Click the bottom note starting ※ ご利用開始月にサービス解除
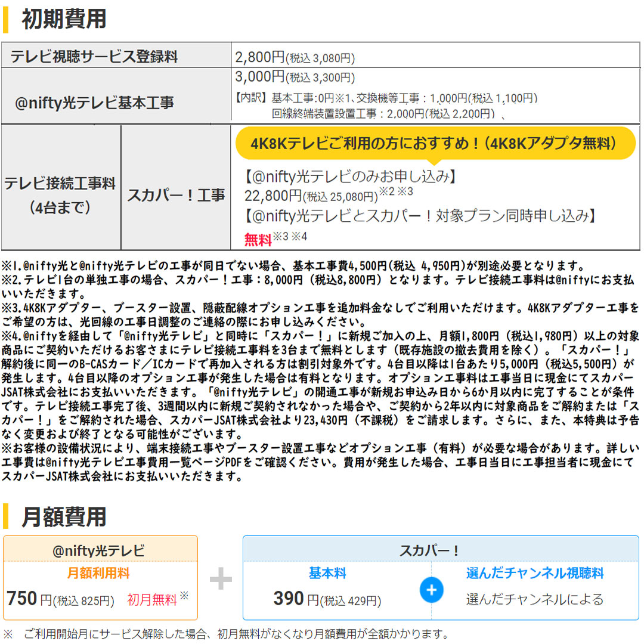The image size is (644, 644). (225, 634)
